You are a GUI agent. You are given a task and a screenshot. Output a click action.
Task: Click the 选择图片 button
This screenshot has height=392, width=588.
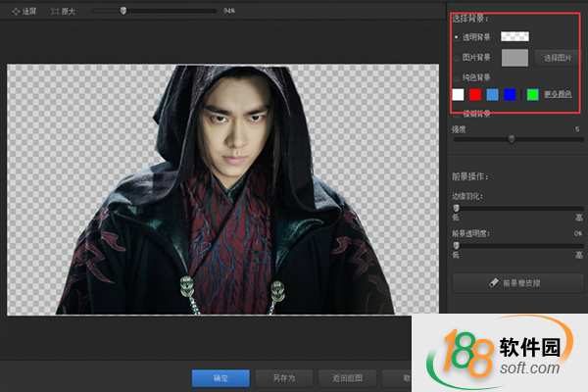tap(558, 58)
